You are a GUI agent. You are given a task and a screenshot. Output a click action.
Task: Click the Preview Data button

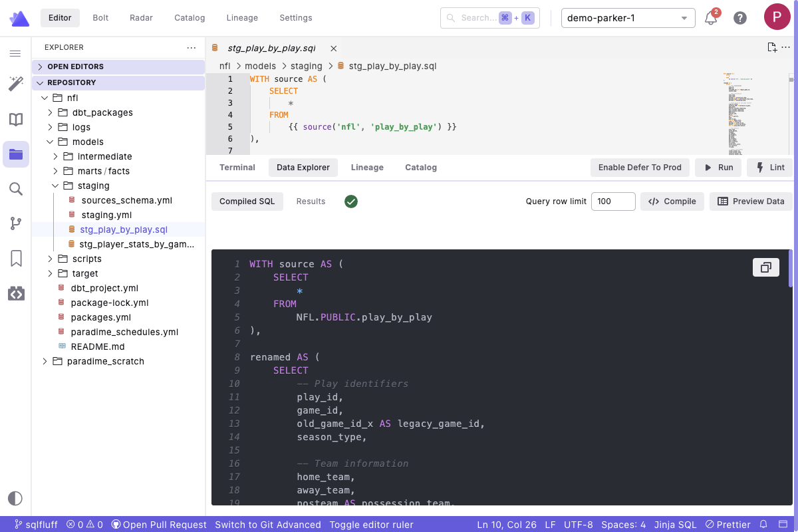751,201
